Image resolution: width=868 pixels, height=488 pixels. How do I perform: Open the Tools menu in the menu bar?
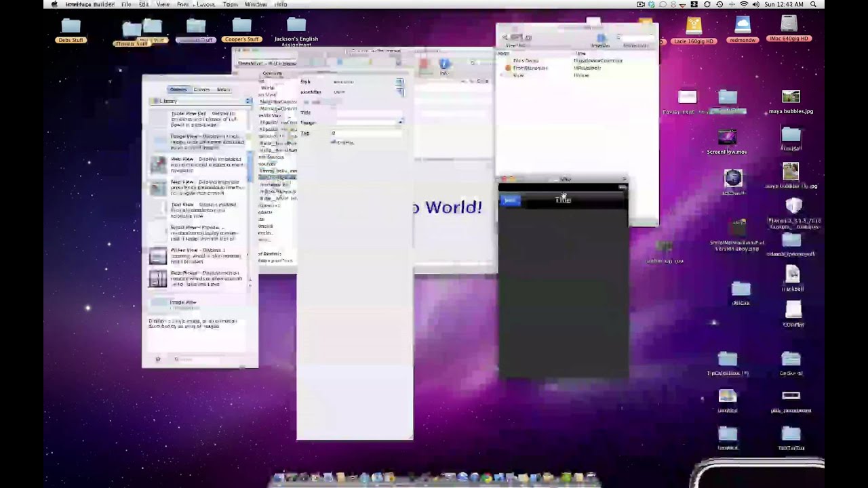point(231,4)
